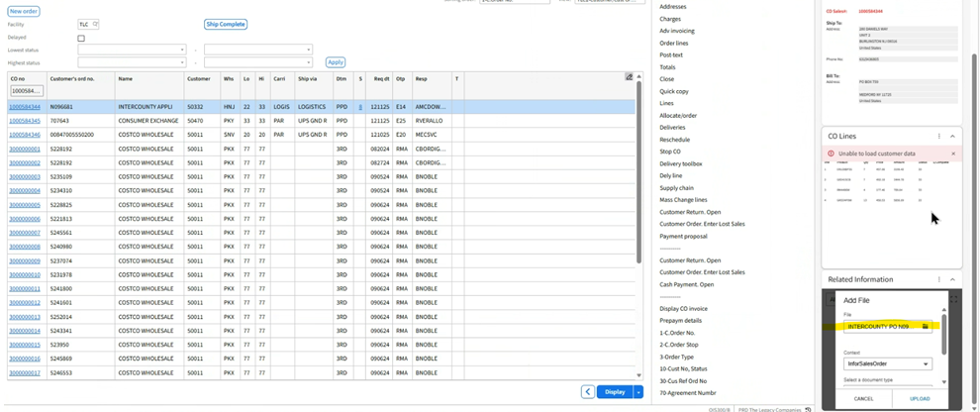Click the Facility TLC input field

[x=88, y=25]
